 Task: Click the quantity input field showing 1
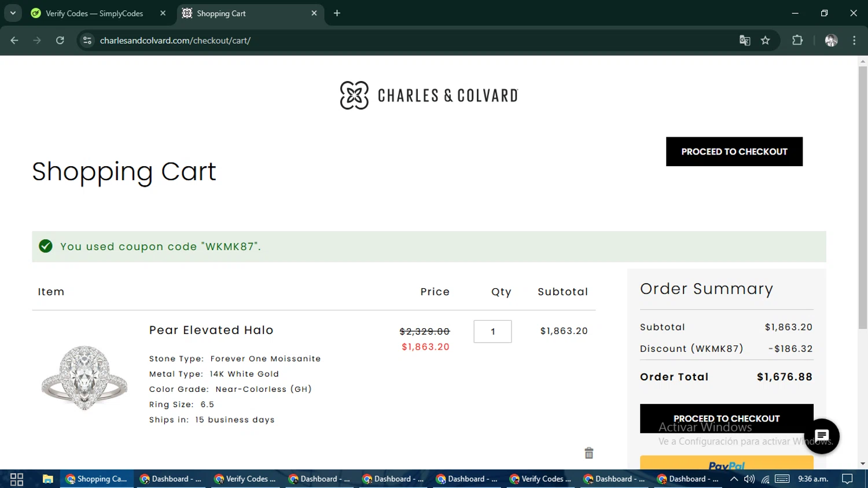coord(492,332)
